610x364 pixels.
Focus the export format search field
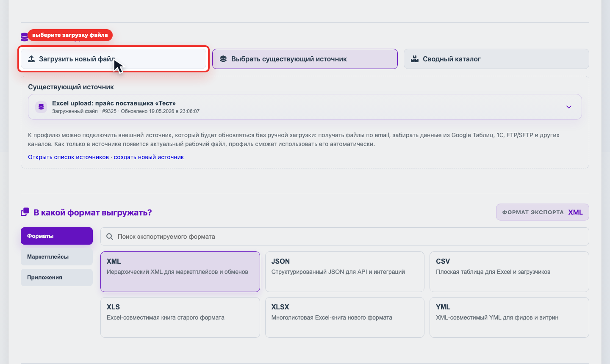pyautogui.click(x=345, y=237)
